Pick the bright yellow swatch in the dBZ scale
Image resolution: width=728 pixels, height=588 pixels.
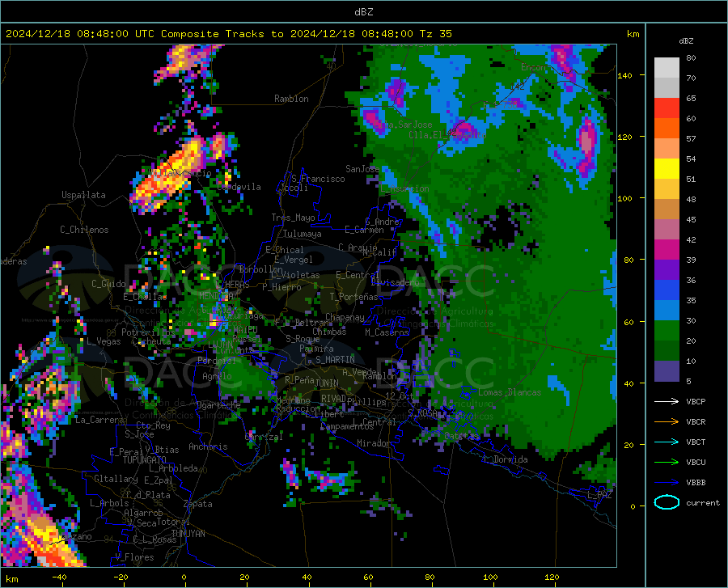tap(667, 169)
